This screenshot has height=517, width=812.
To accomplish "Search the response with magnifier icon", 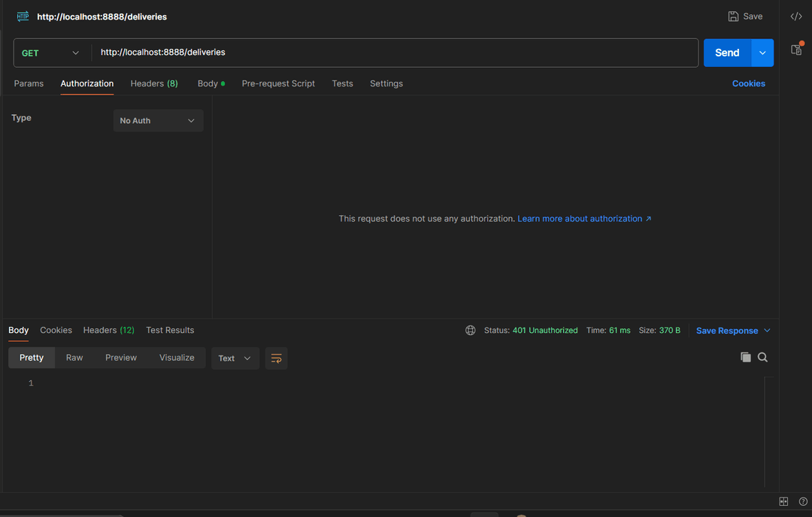I will click(762, 358).
